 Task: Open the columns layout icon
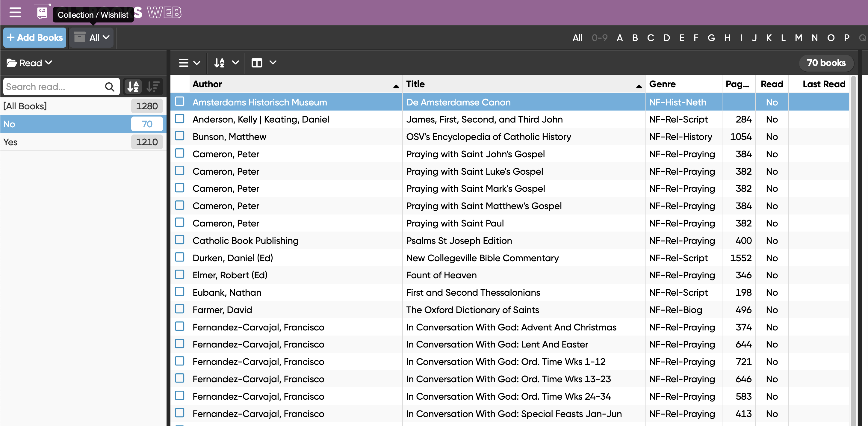pos(257,63)
